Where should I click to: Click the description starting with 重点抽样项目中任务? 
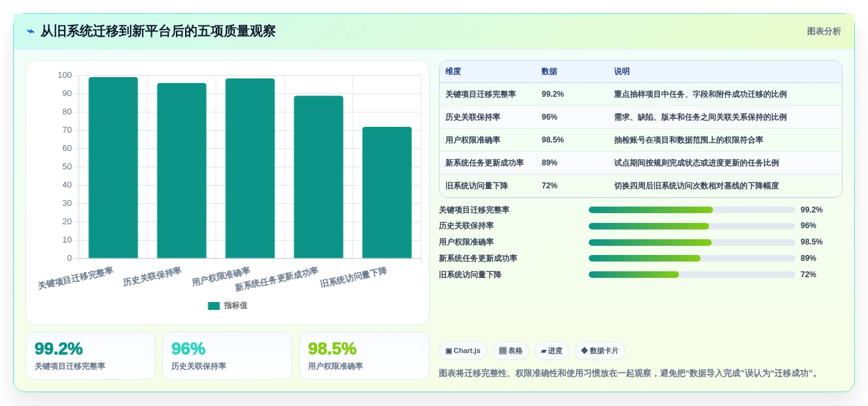[x=701, y=94]
